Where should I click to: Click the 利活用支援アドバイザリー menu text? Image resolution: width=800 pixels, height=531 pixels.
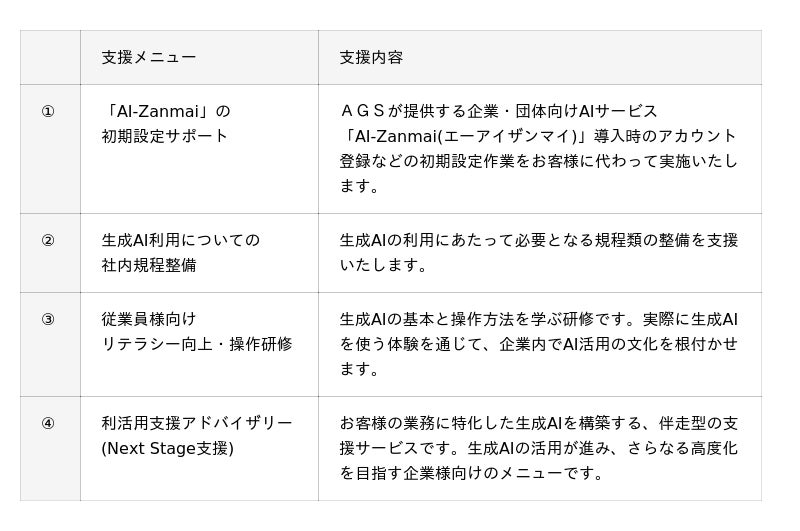tap(197, 423)
